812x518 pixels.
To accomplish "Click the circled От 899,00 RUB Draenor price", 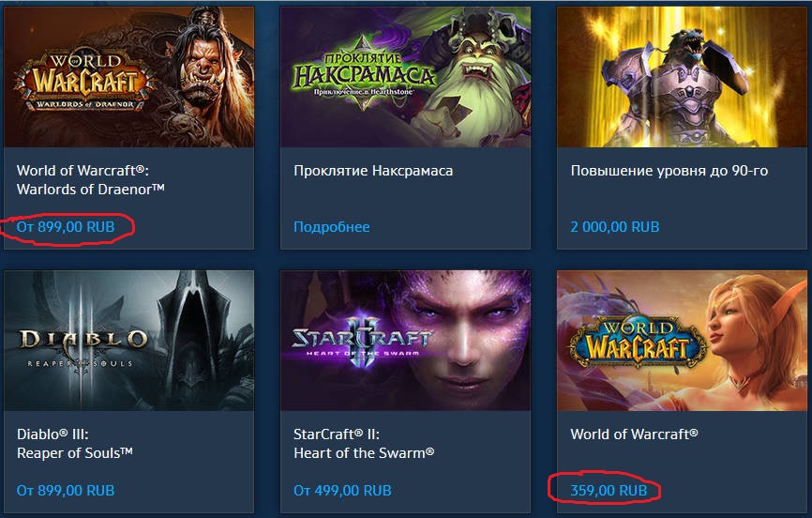I will pyautogui.click(x=66, y=227).
